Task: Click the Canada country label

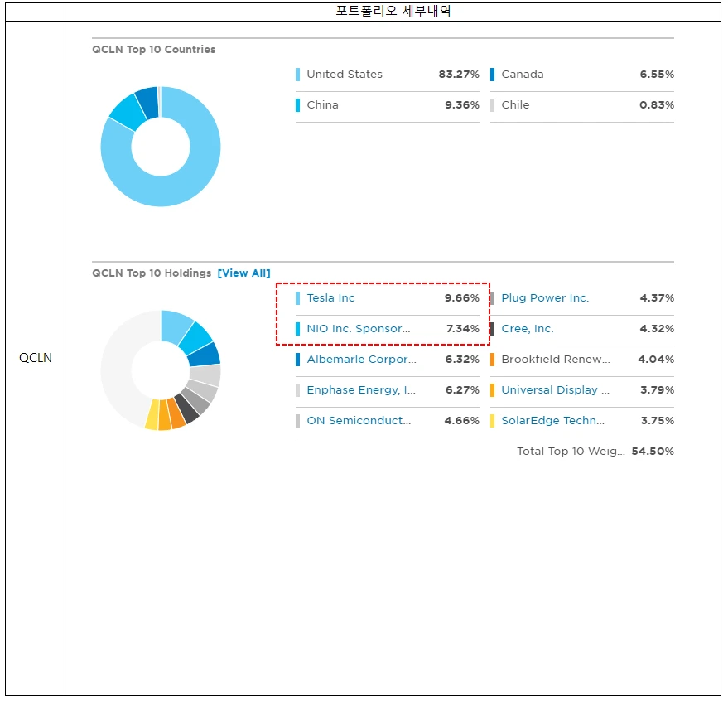Action: (x=523, y=75)
